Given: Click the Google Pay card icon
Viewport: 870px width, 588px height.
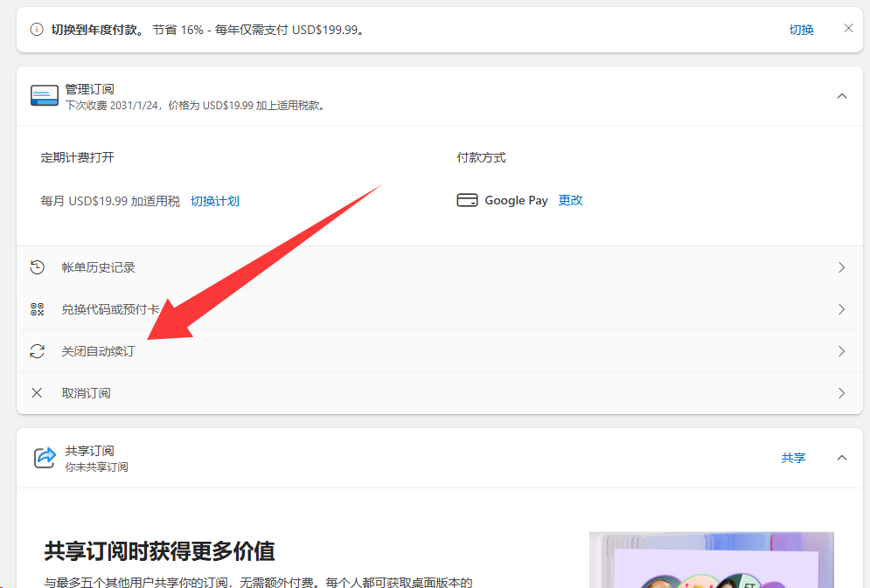Looking at the screenshot, I should coord(467,200).
